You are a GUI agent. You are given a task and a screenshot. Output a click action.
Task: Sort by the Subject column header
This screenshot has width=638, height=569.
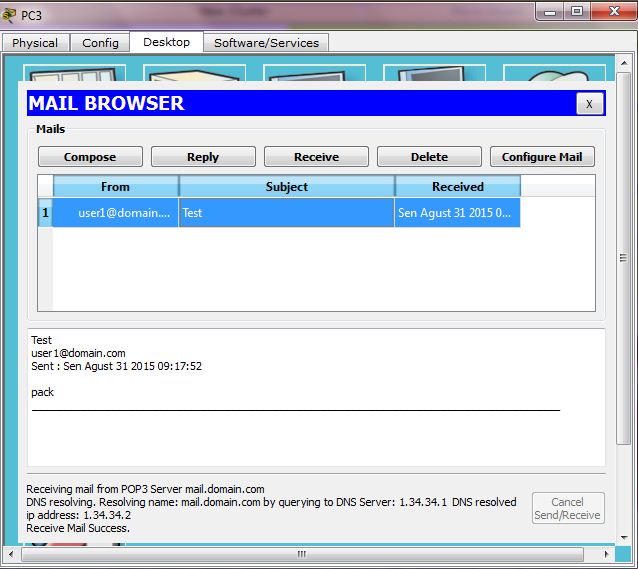(x=286, y=186)
